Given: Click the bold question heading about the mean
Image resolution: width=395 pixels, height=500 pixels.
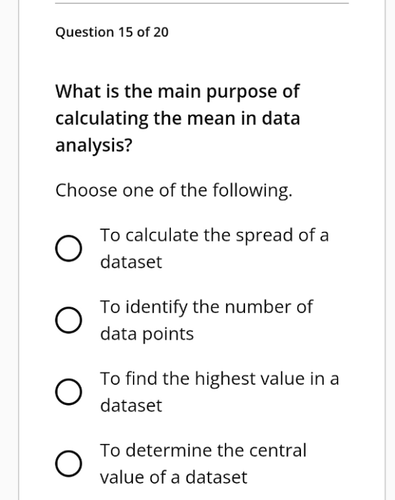Looking at the screenshot, I should click(x=178, y=118).
